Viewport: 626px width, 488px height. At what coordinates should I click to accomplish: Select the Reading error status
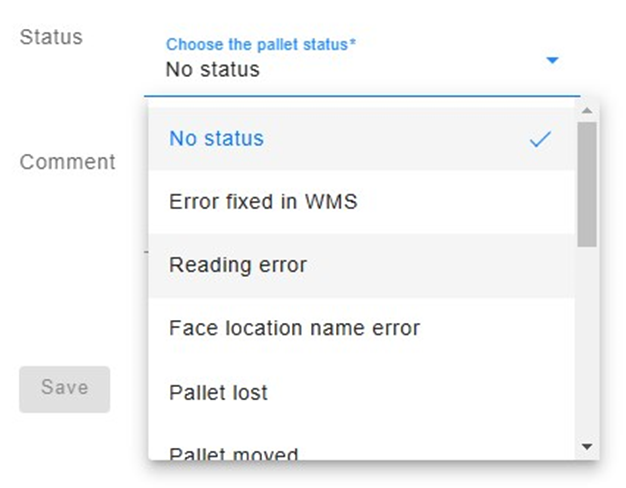click(361, 266)
